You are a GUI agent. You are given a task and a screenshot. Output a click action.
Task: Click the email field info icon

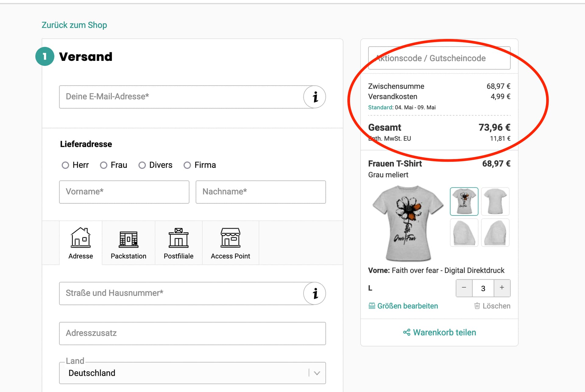point(315,97)
